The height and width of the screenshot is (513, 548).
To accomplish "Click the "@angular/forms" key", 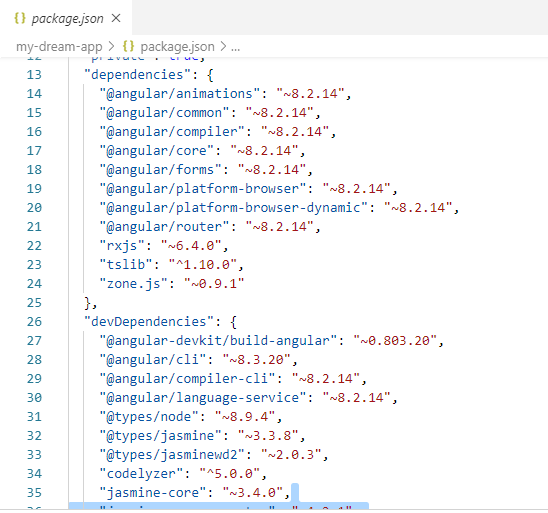I will point(160,169).
